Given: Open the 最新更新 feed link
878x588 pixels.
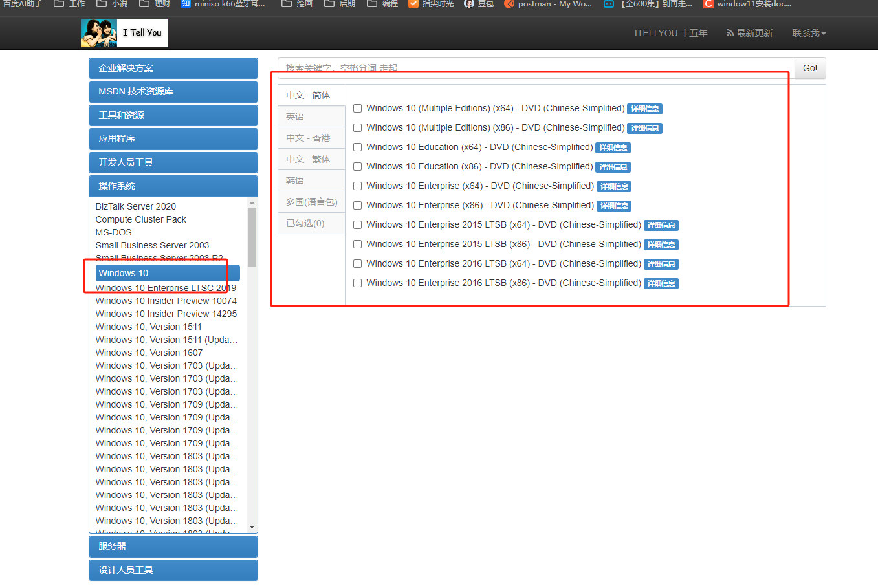Looking at the screenshot, I should pos(749,33).
